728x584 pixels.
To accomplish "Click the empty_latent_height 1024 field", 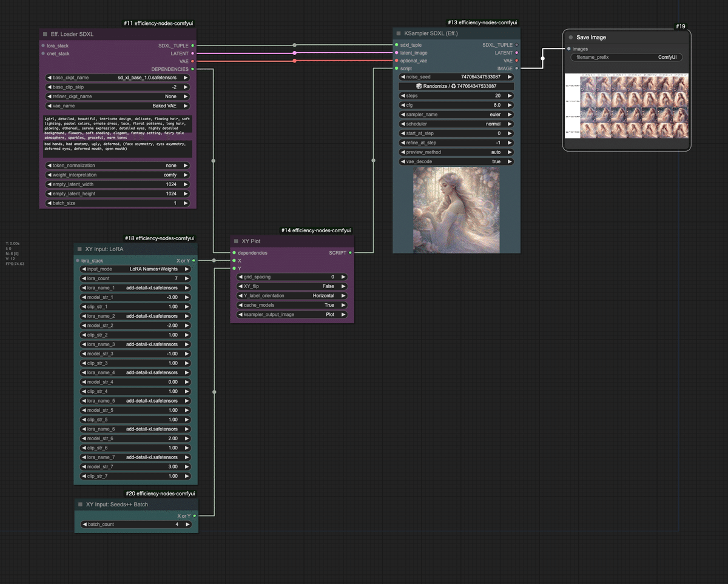I will tap(118, 194).
